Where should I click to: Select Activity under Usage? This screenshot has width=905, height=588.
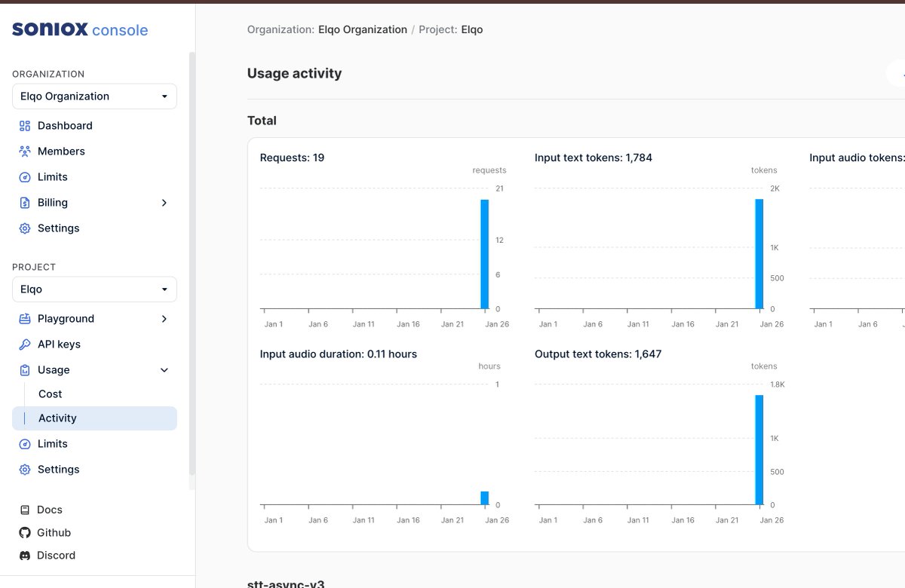click(x=94, y=418)
